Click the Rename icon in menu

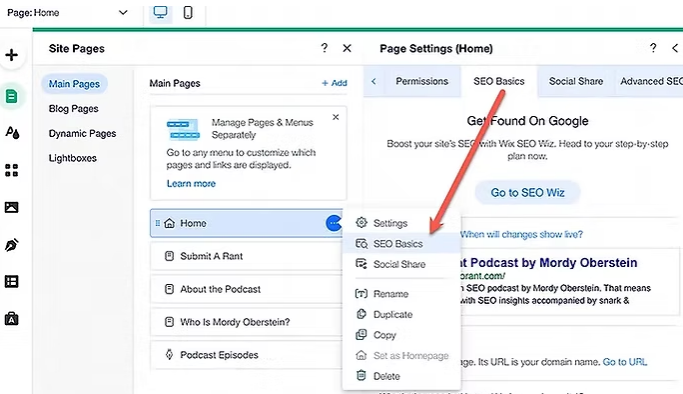(x=361, y=293)
